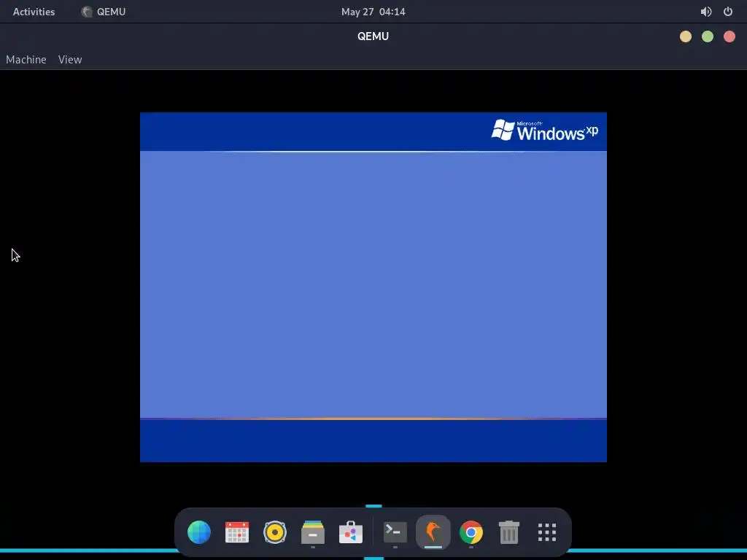This screenshot has height=560, width=747.
Task: Open the music speaker app in dock
Action: 275,532
